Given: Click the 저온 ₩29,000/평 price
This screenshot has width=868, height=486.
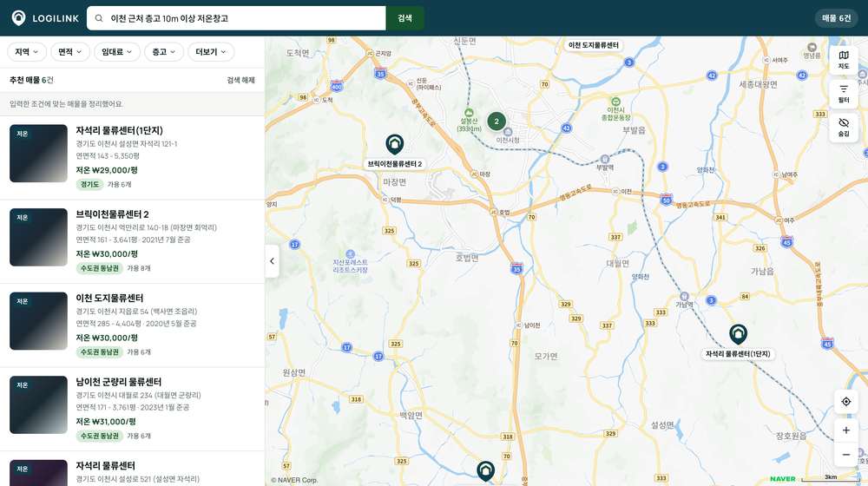Looking at the screenshot, I should coord(107,170).
